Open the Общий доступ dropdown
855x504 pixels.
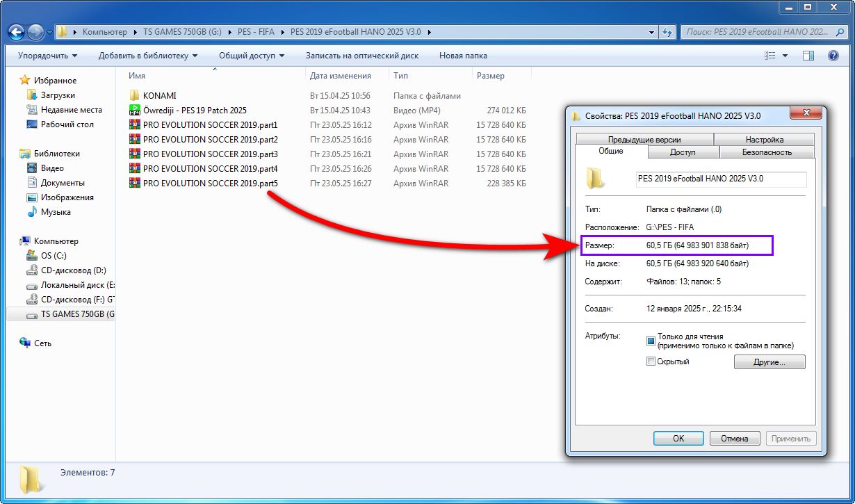pyautogui.click(x=252, y=56)
